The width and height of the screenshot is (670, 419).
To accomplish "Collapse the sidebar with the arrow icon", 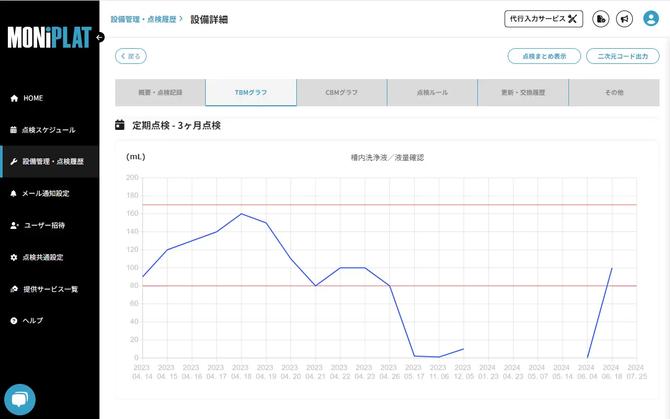I will coord(100,38).
